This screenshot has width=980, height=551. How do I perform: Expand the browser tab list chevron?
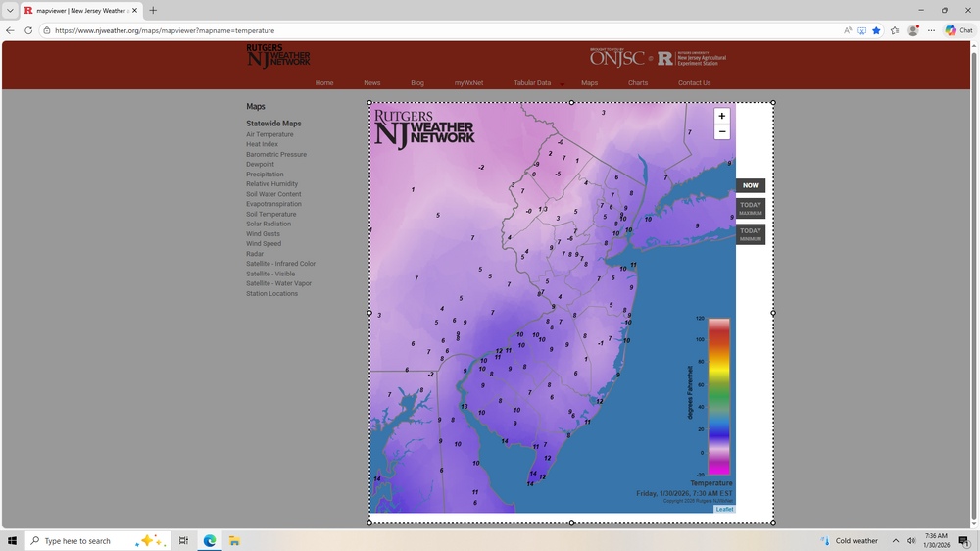9,10
